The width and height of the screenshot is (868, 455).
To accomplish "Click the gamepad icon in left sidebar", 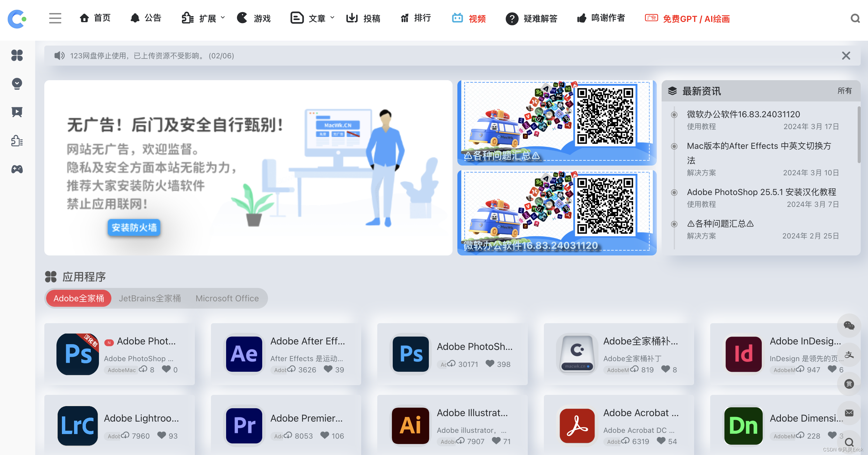I will pyautogui.click(x=17, y=169).
